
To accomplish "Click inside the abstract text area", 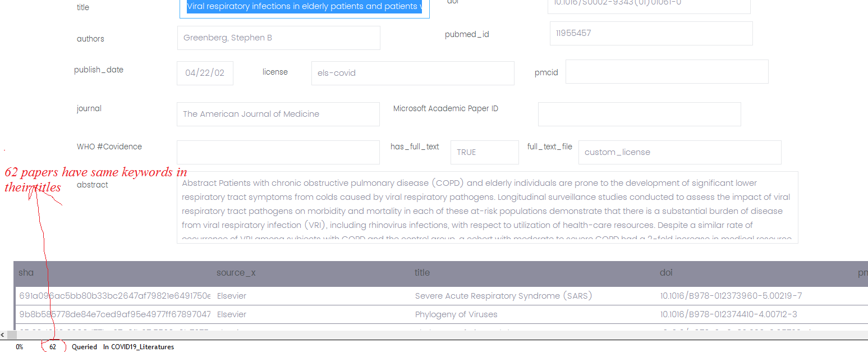I will [x=486, y=207].
